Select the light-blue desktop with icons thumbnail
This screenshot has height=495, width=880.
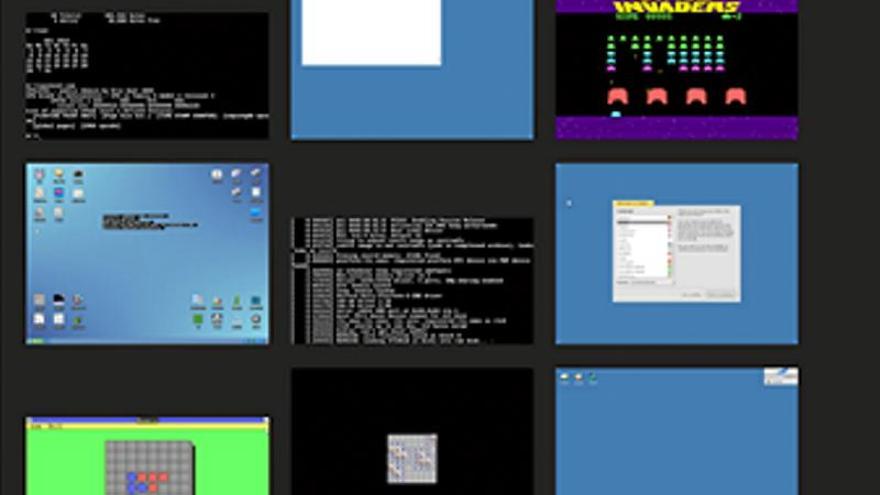[x=147, y=254]
